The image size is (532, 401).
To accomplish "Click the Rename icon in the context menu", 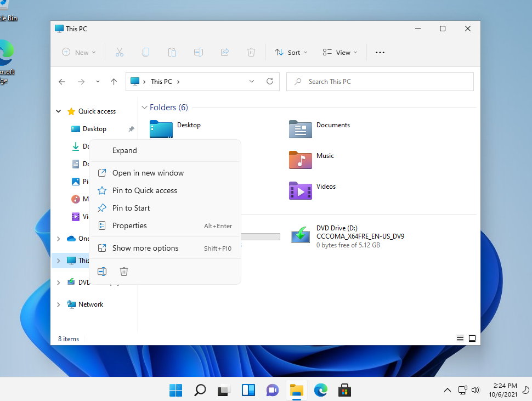I will 102,271.
